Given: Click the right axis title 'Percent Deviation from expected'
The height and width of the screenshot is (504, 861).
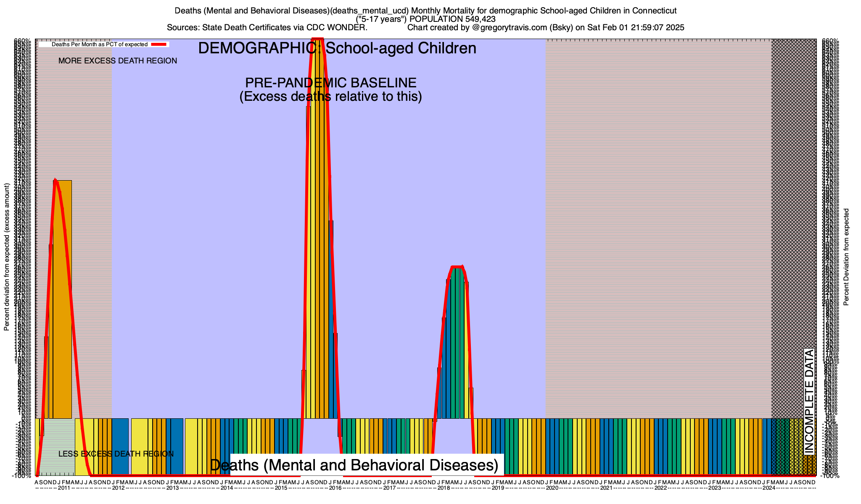Looking at the screenshot, I should (846, 257).
